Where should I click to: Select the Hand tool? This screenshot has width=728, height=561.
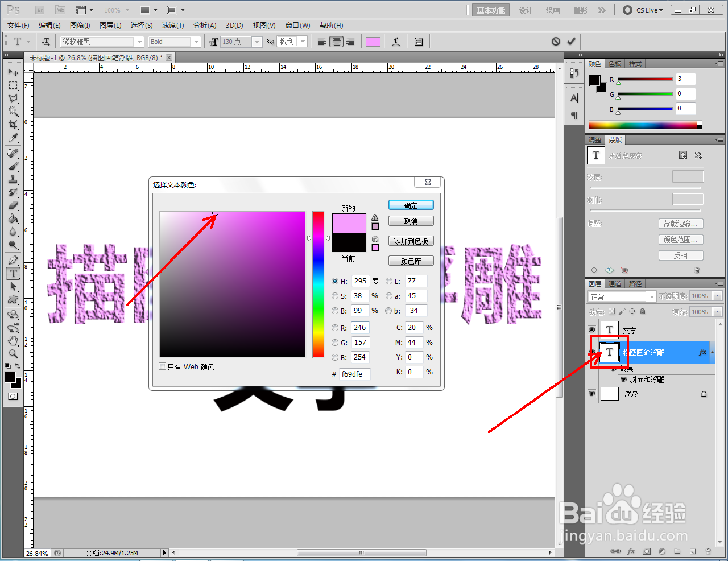[13, 341]
